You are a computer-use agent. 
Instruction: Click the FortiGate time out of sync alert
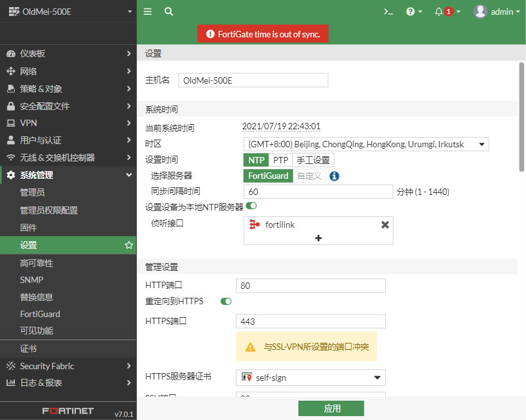pyautogui.click(x=262, y=34)
